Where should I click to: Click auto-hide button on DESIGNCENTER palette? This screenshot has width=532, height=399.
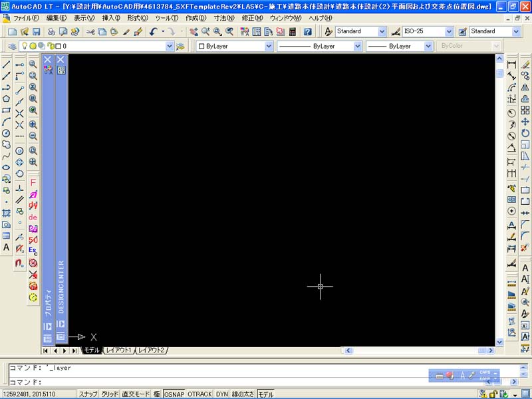pyautogui.click(x=61, y=324)
